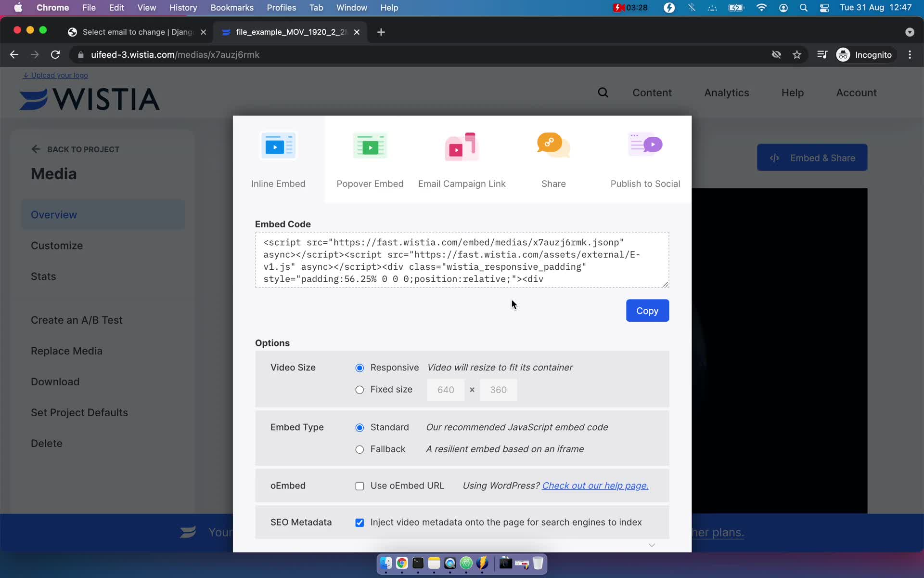Click Download in the sidebar
924x578 pixels.
click(x=55, y=382)
